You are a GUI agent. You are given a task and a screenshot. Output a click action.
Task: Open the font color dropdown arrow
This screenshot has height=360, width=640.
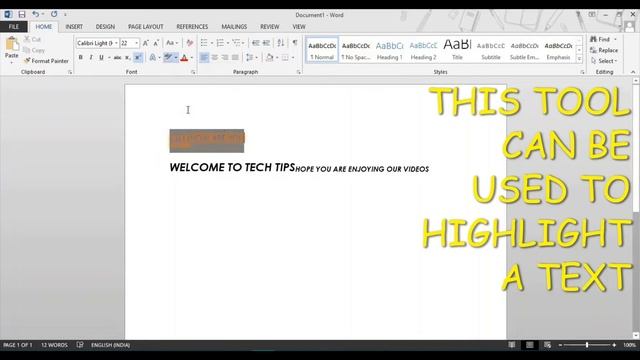(x=192, y=58)
